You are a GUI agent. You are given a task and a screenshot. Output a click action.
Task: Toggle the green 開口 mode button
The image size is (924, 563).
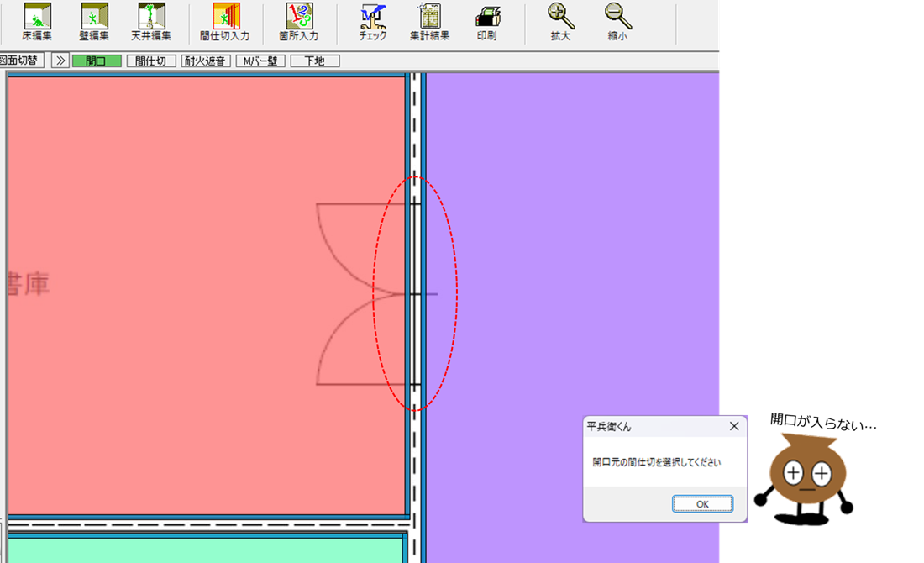coord(97,61)
